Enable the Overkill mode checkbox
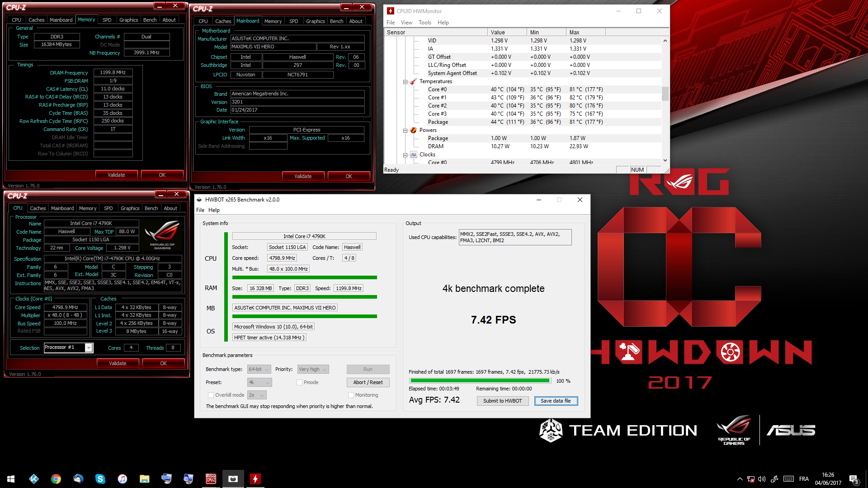 pos(211,395)
